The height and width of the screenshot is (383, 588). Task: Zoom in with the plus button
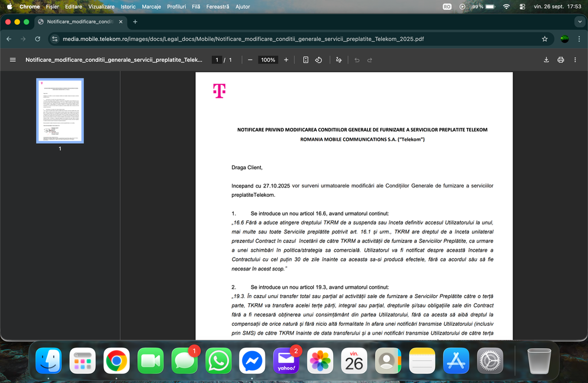(x=286, y=60)
